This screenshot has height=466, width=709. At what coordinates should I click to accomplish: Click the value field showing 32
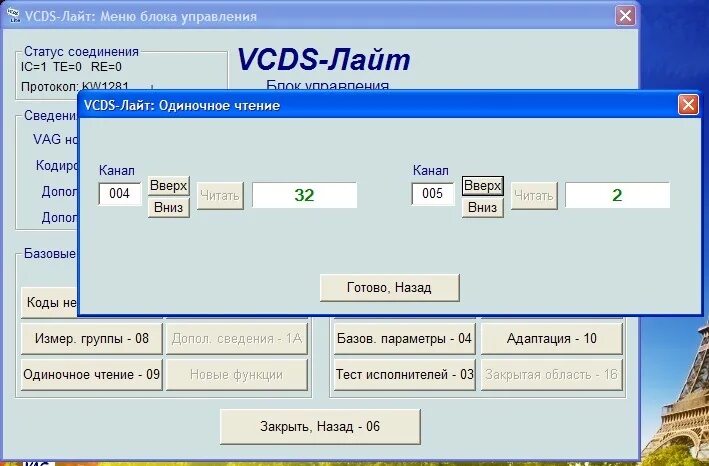pyautogui.click(x=304, y=195)
